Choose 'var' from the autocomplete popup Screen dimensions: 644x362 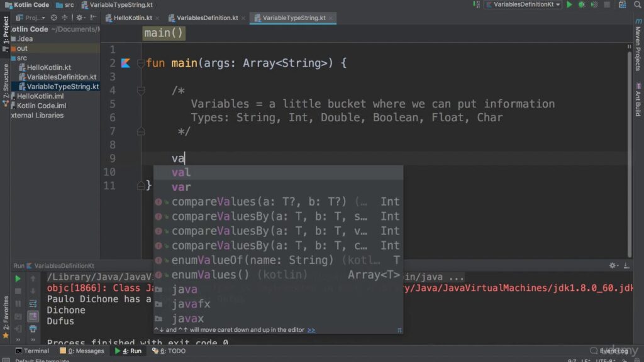point(278,187)
